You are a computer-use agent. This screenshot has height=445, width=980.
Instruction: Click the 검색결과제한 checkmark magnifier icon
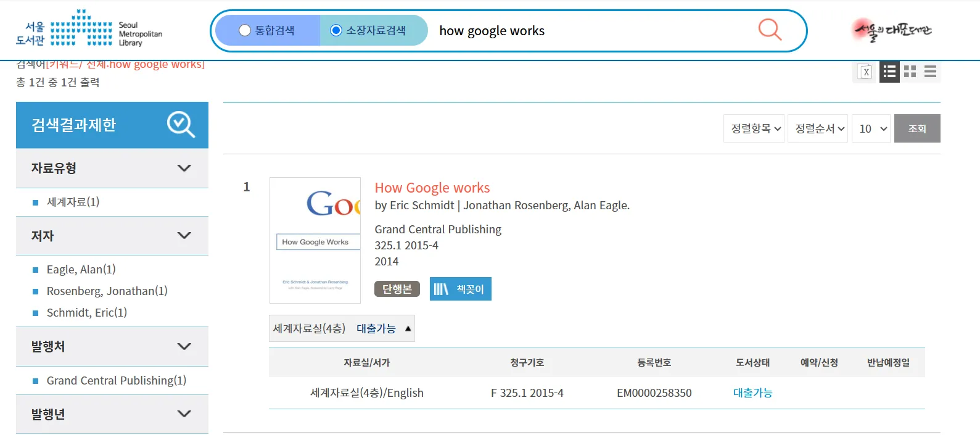181,125
